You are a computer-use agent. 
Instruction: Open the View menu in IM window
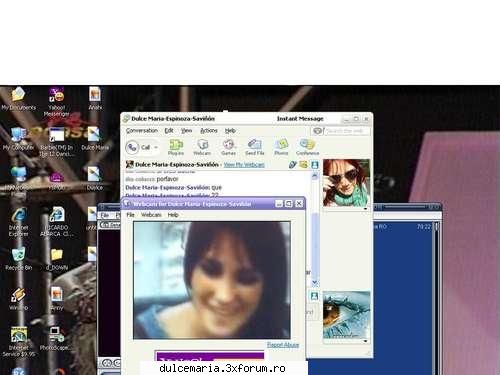[x=187, y=131]
